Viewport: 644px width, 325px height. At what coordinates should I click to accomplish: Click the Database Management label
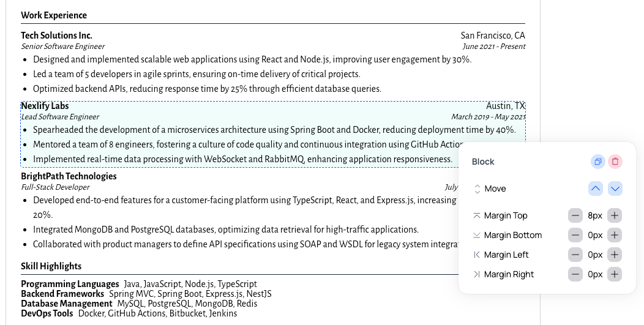67,304
